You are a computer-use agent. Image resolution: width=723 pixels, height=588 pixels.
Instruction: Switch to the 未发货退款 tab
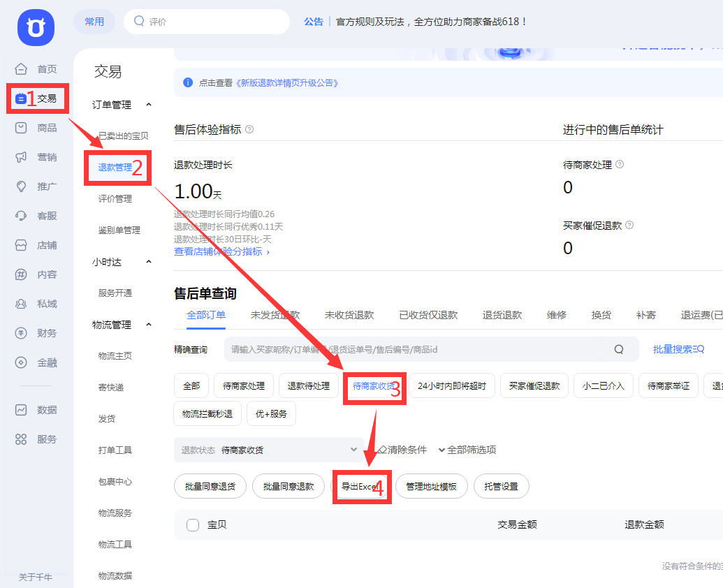pyautogui.click(x=275, y=315)
